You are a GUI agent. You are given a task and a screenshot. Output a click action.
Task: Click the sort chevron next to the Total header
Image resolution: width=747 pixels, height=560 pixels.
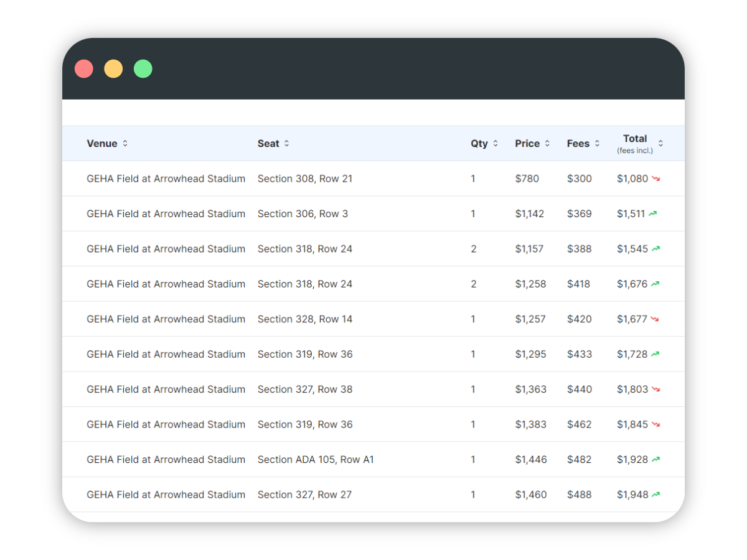click(662, 143)
